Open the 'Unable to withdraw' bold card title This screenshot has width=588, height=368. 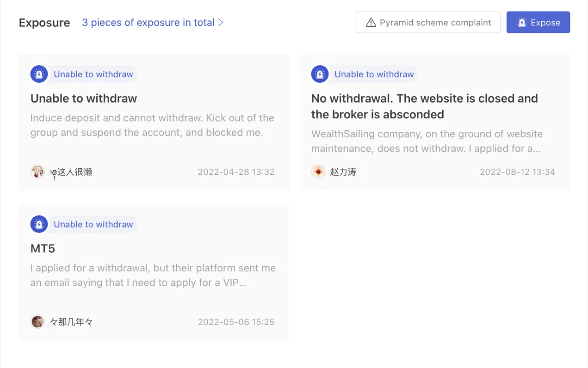(x=84, y=98)
